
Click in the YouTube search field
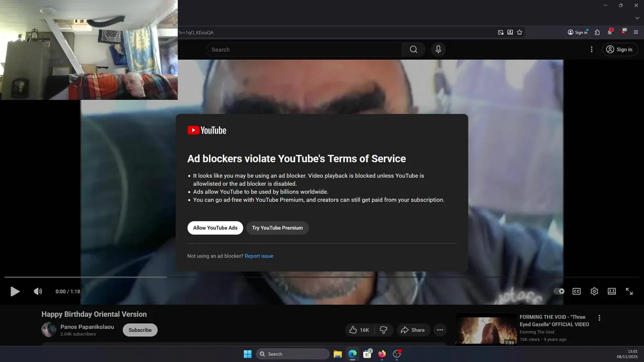304,49
